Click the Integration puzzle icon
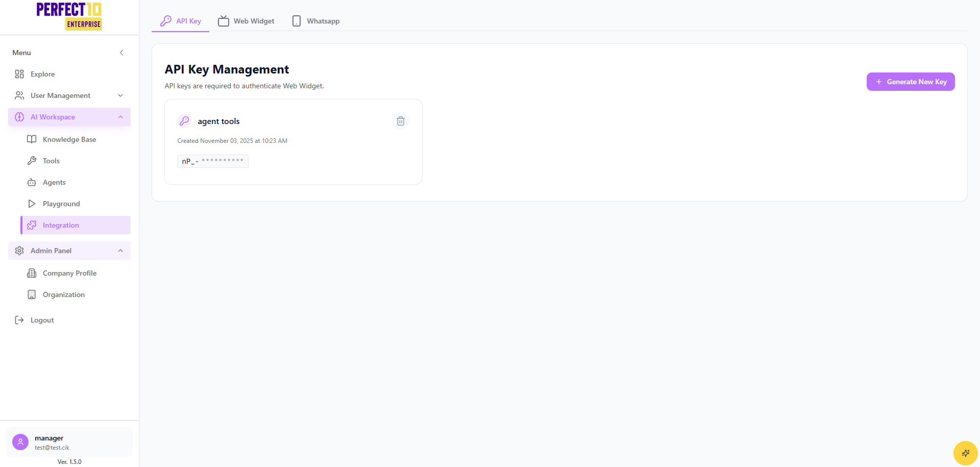 32,225
